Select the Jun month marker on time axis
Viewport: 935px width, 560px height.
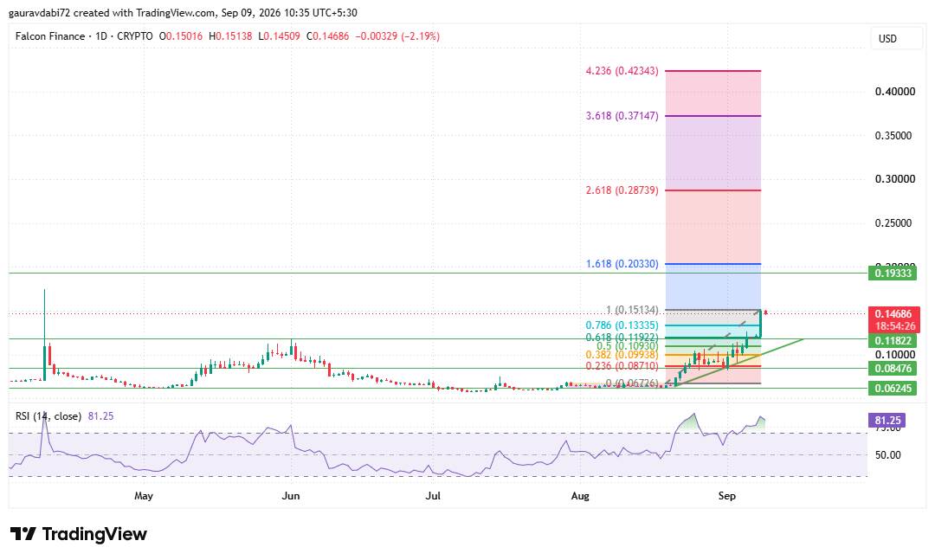pos(290,496)
